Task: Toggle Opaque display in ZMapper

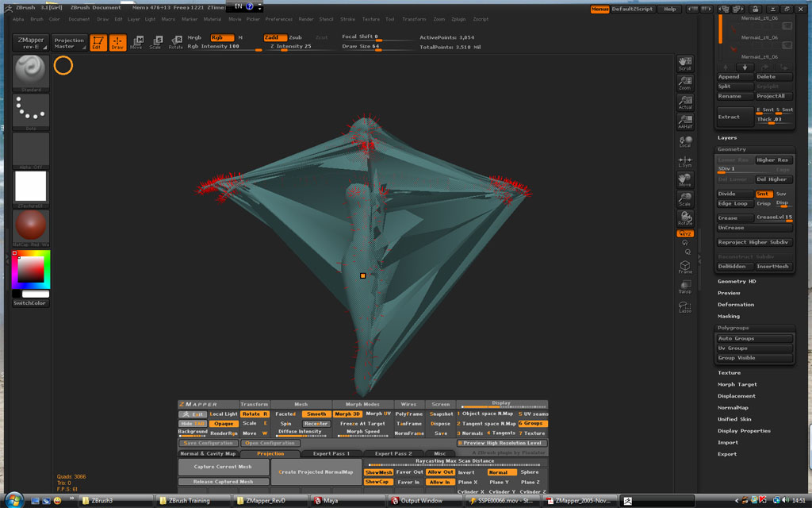Action: click(x=224, y=424)
